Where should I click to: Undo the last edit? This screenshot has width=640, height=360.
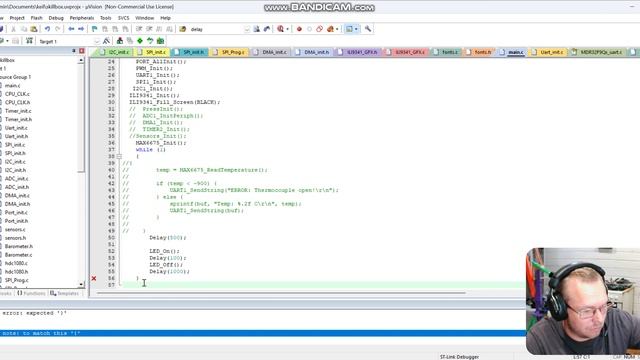point(47,29)
